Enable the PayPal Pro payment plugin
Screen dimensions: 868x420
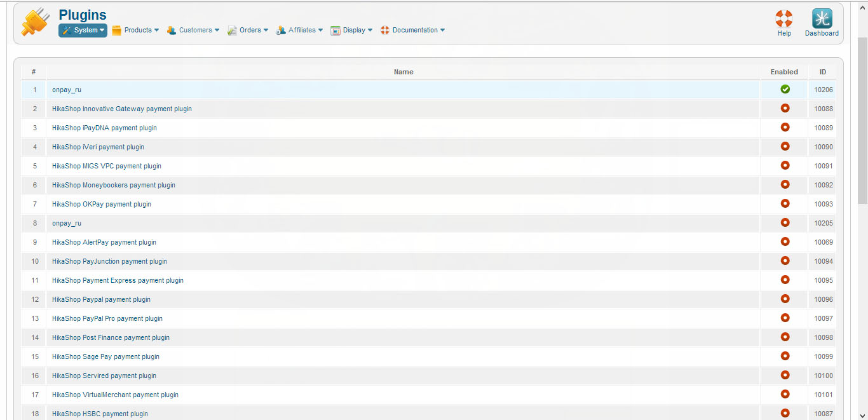(785, 318)
